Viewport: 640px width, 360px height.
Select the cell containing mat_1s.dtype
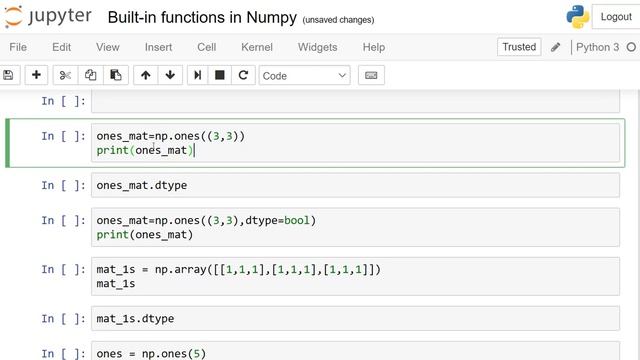(x=355, y=318)
